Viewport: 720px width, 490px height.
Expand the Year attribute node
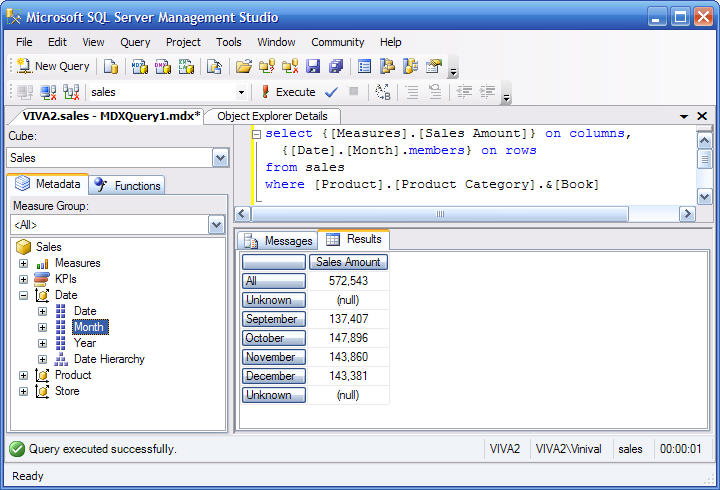[42, 344]
